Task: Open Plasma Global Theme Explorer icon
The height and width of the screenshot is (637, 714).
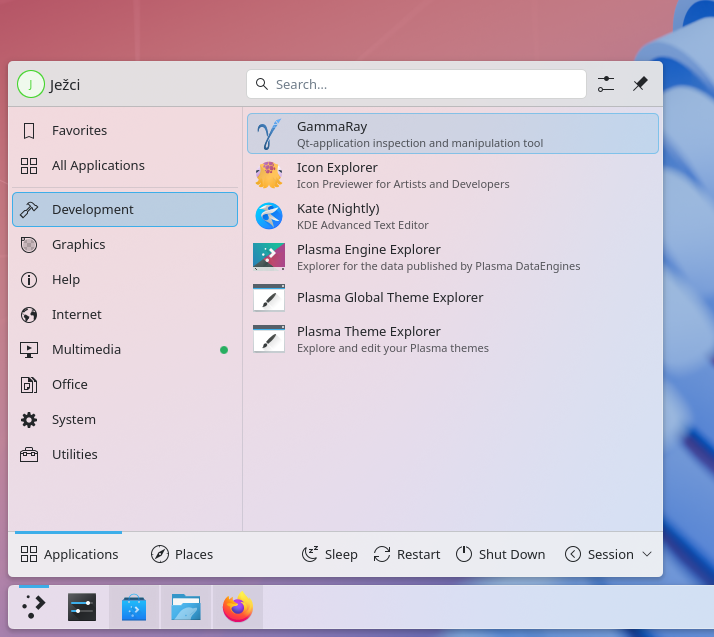Action: coord(269,298)
